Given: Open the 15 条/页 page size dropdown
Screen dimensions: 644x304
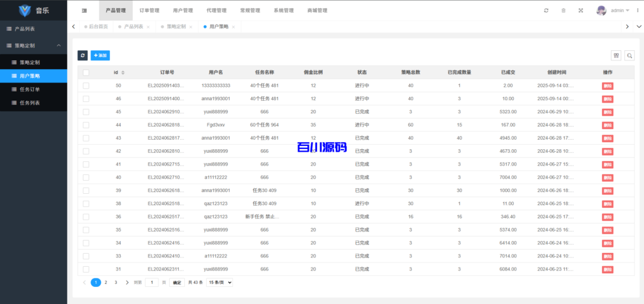Looking at the screenshot, I should point(219,283).
